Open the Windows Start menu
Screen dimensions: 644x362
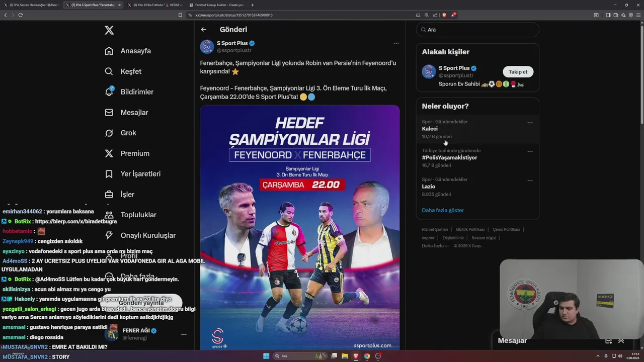pyautogui.click(x=266, y=356)
